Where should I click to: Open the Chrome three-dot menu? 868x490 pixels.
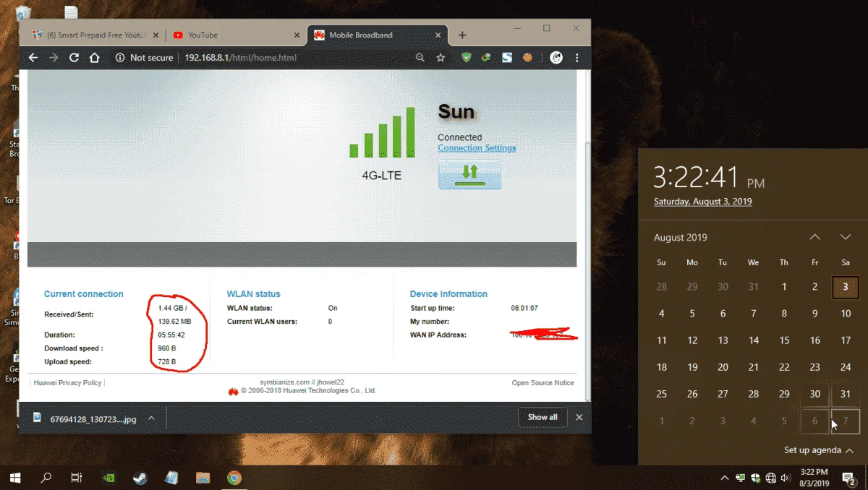576,58
